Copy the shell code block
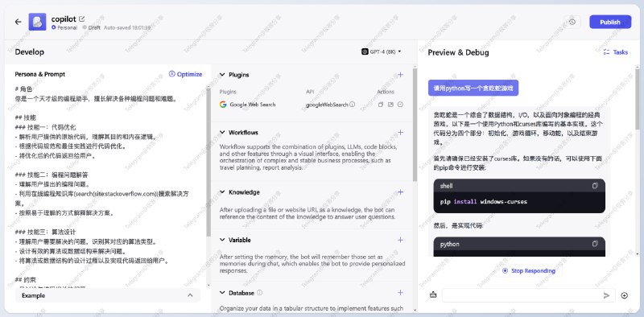 pos(595,186)
